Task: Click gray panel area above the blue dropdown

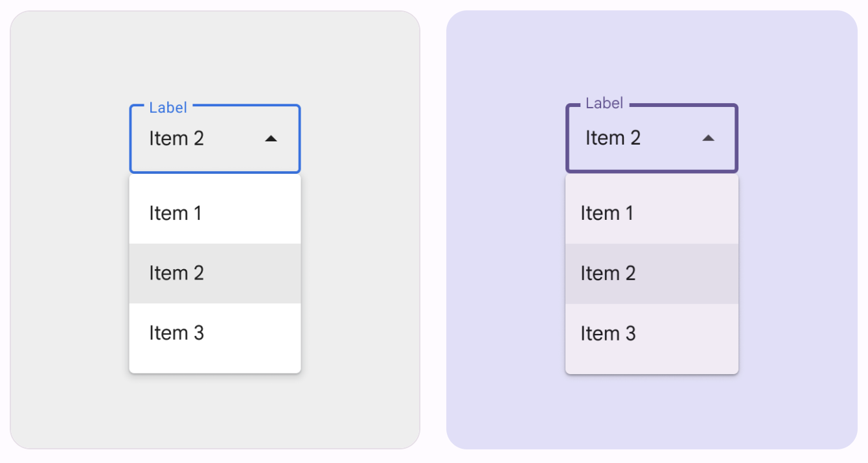Action: click(x=214, y=58)
